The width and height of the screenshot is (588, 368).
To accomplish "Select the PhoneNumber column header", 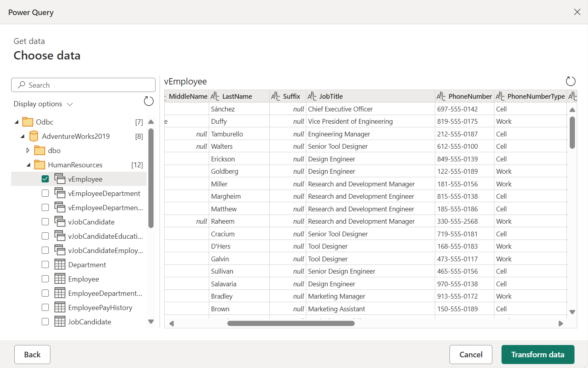I will [470, 96].
